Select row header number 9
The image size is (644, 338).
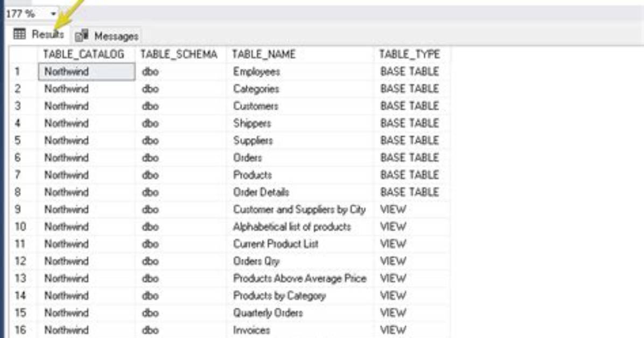coord(23,209)
